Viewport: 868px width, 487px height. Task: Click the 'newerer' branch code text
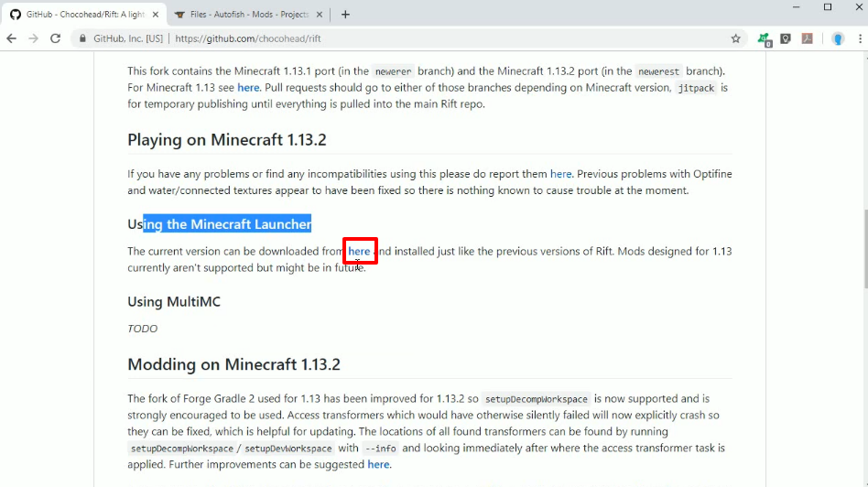coord(393,71)
